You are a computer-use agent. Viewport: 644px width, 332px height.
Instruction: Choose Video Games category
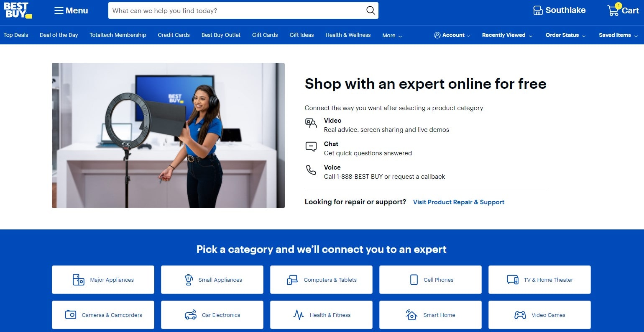coord(539,315)
